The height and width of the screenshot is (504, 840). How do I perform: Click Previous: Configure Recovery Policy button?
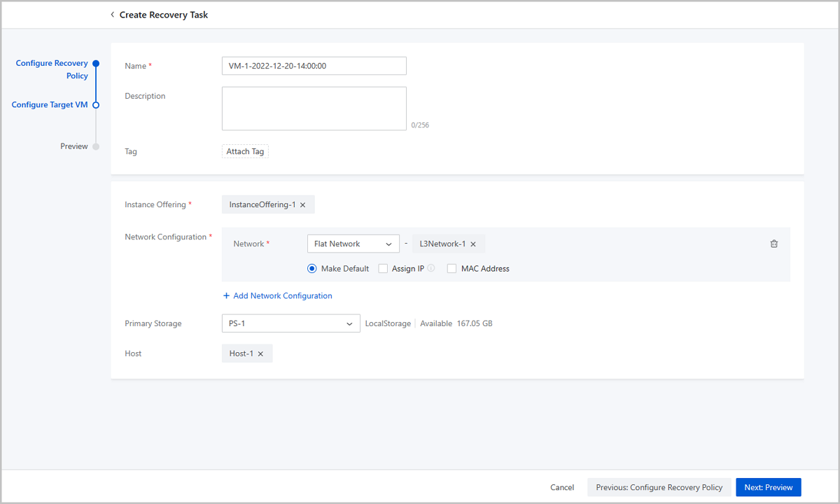(659, 487)
